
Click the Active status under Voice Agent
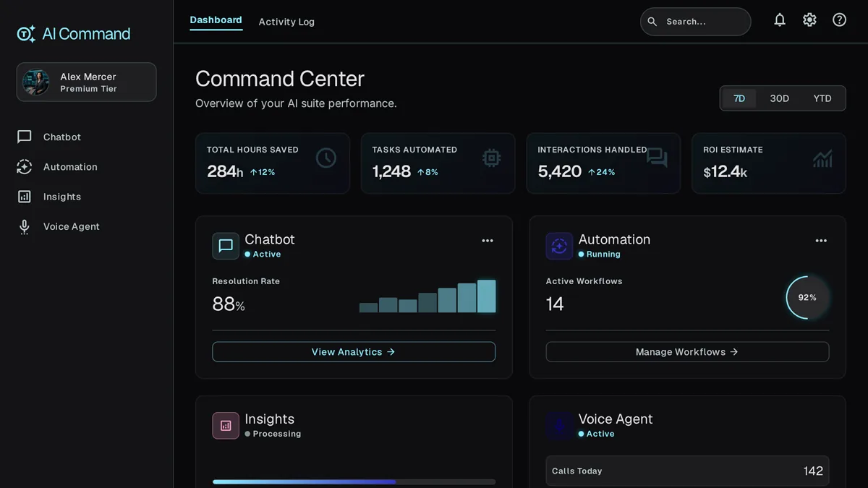pyautogui.click(x=596, y=434)
